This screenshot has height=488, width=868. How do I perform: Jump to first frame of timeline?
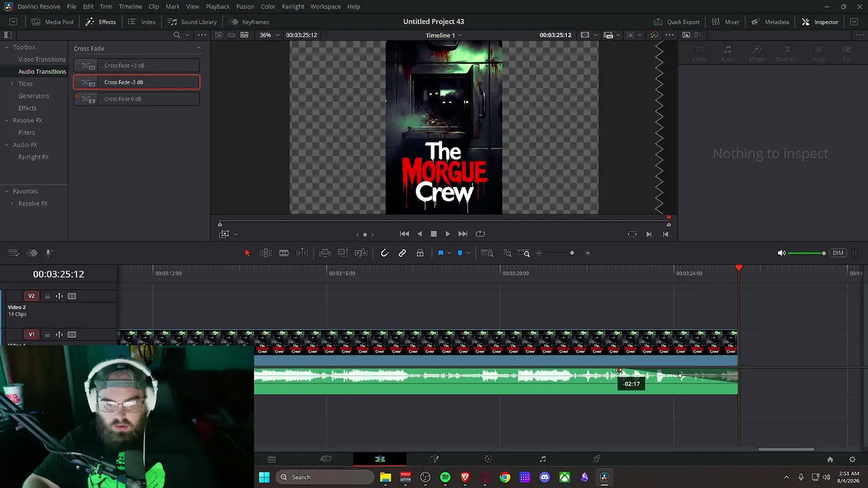pyautogui.click(x=404, y=234)
